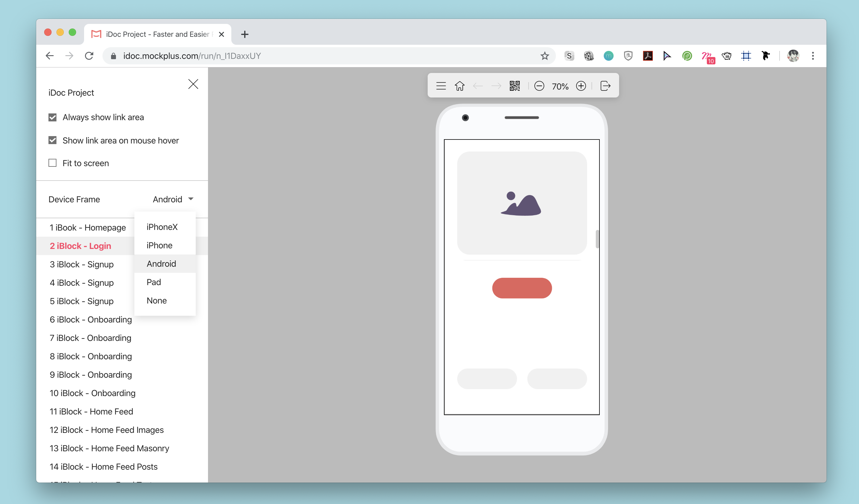This screenshot has height=504, width=859.
Task: Click the right gray pill button
Action: pos(557,379)
